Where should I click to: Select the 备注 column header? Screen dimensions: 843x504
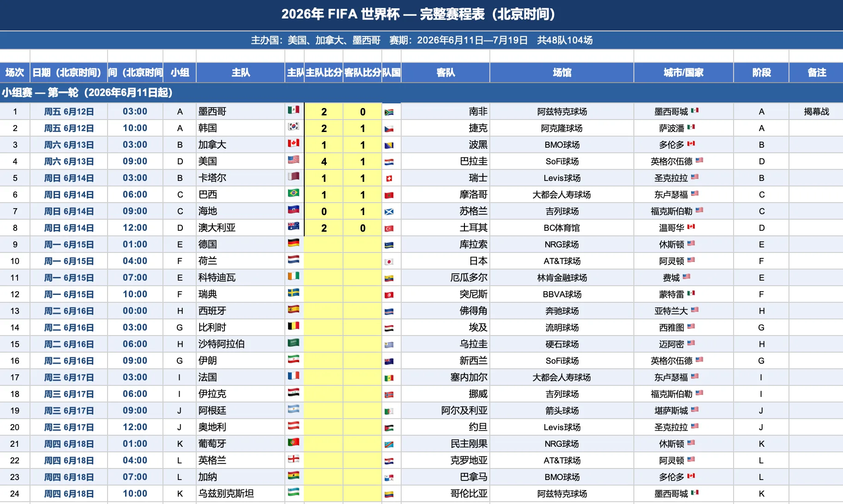816,72
